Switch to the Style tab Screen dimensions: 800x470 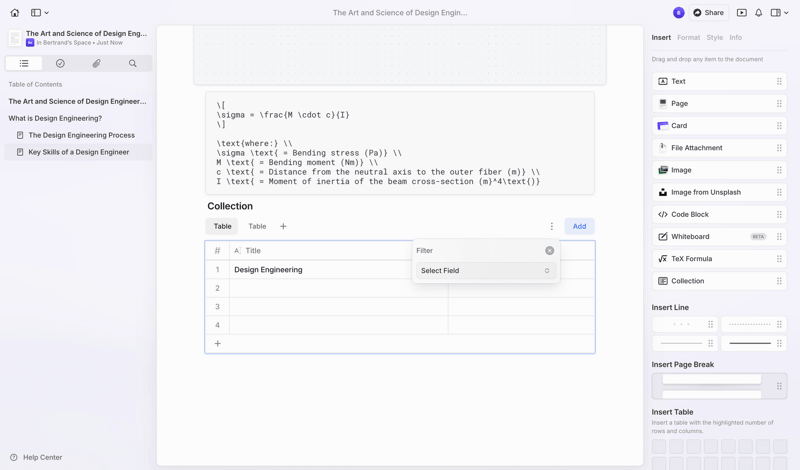tap(714, 38)
